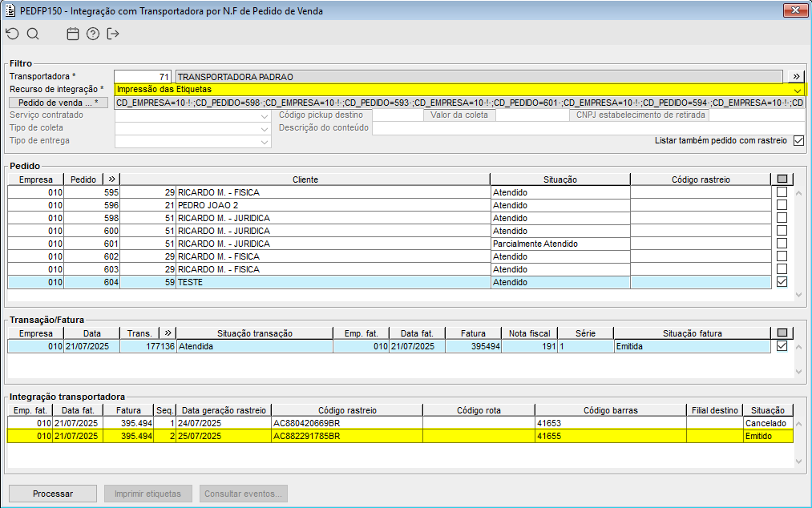This screenshot has width=812, height=508.
Task: Click the Situação column header in Pedido grid
Action: (x=560, y=179)
